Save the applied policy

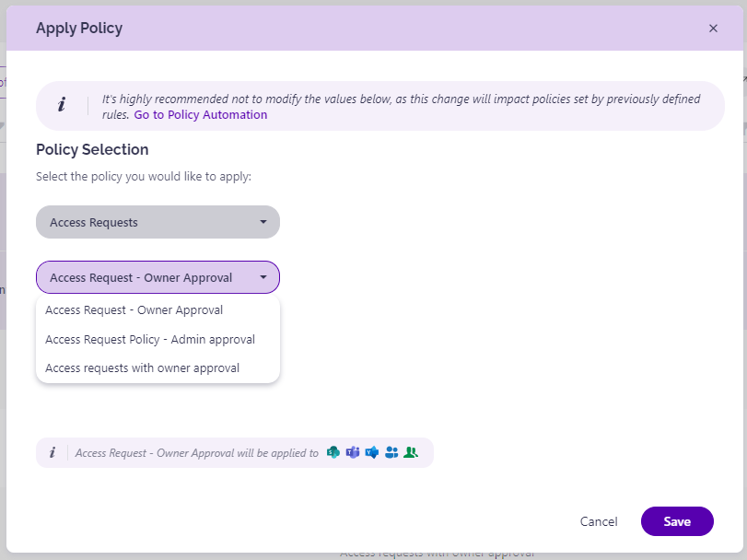(x=677, y=521)
